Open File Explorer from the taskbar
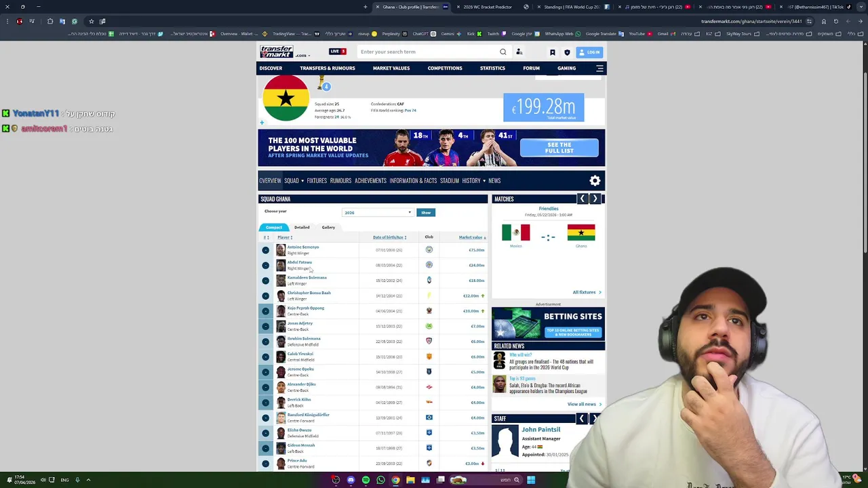 410,480
